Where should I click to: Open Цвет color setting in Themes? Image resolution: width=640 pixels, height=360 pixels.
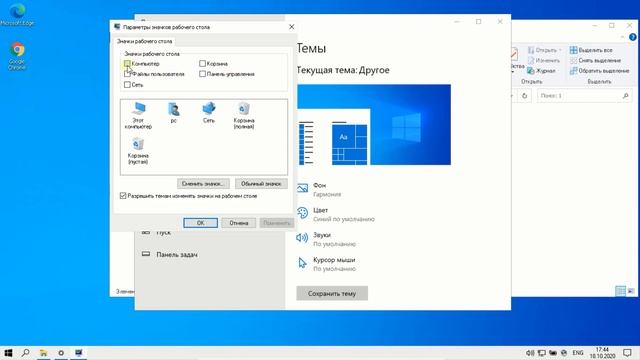pyautogui.click(x=336, y=215)
